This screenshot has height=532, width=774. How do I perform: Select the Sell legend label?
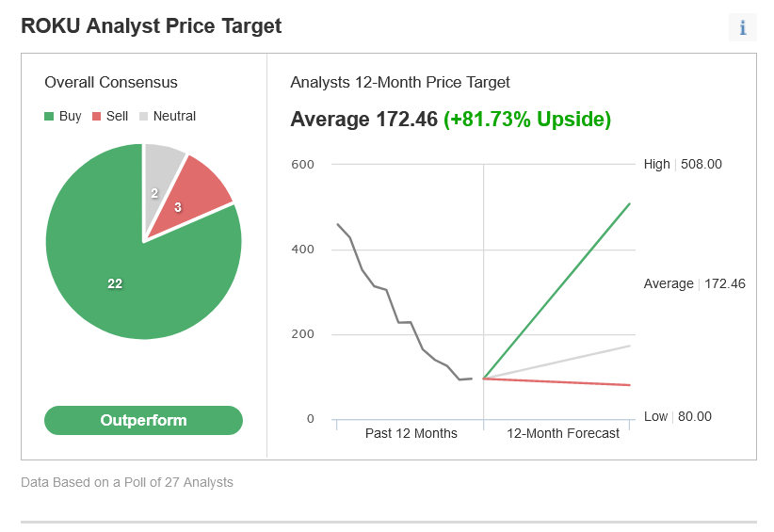[117, 117]
